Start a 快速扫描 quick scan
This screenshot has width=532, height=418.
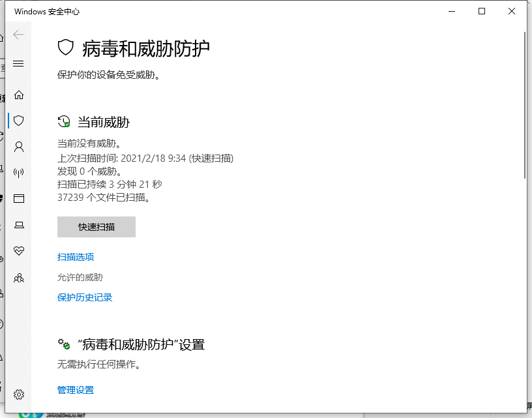pyautogui.click(x=96, y=226)
